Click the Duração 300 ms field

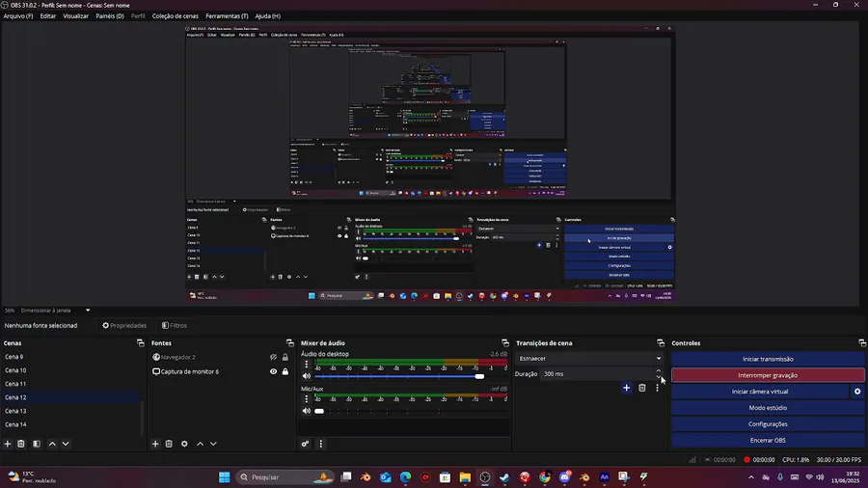[597, 374]
